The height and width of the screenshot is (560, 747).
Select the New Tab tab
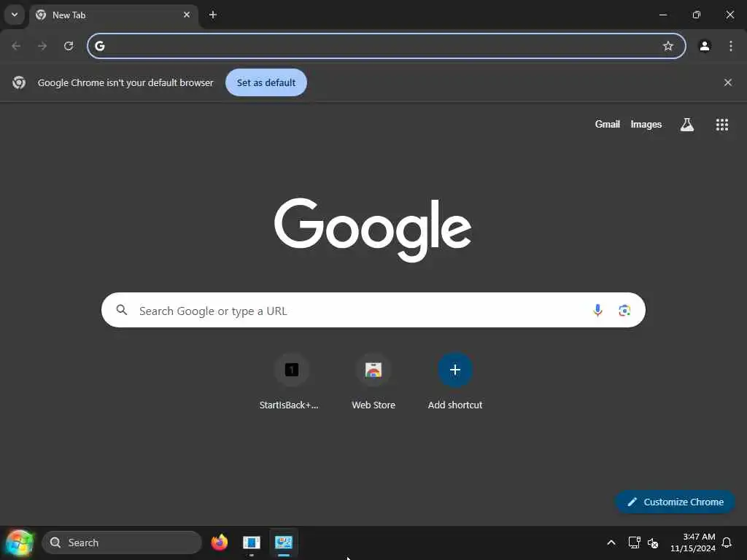click(x=115, y=15)
